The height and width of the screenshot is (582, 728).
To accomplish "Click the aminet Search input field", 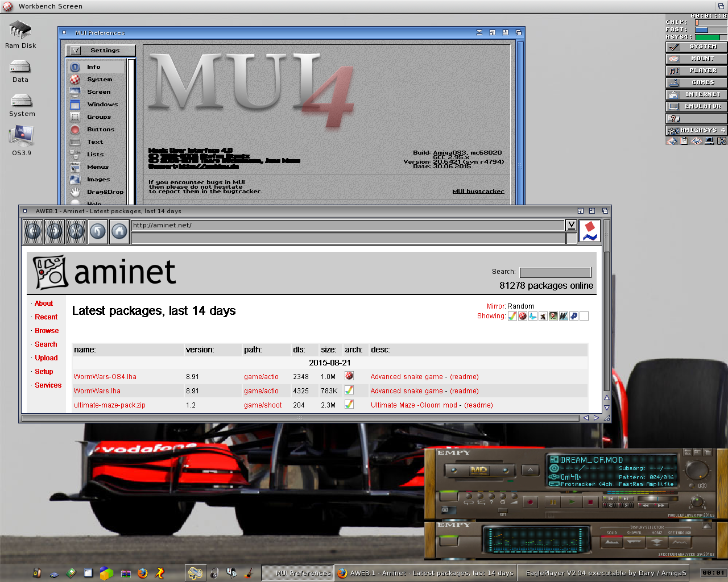I will (556, 272).
